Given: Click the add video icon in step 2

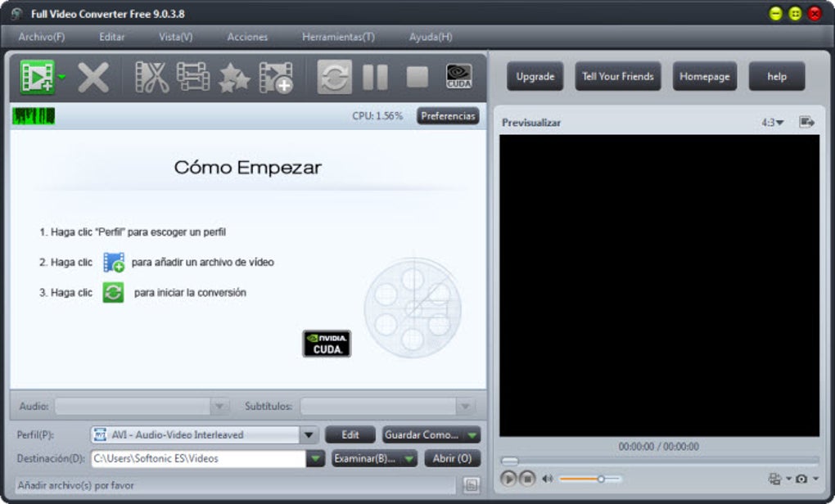Looking at the screenshot, I should [x=114, y=263].
